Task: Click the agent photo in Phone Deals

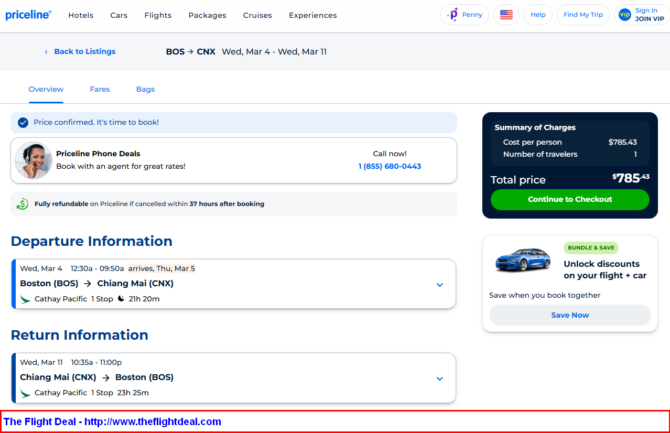Action: (x=34, y=160)
